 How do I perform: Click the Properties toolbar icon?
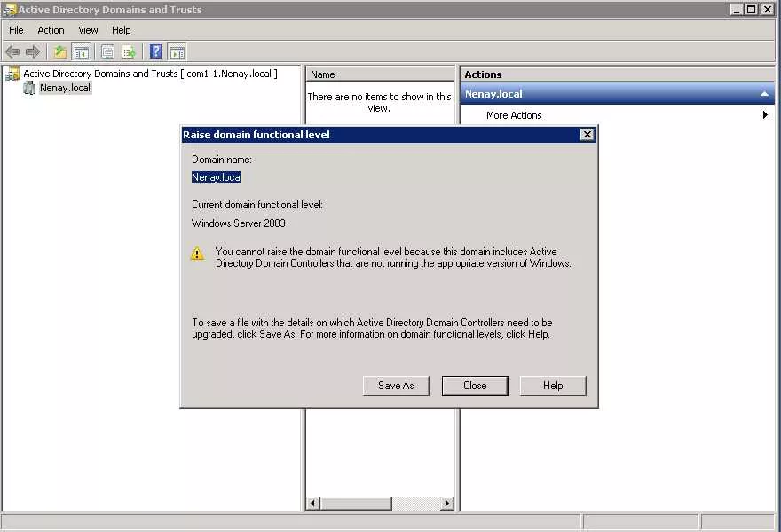point(107,51)
